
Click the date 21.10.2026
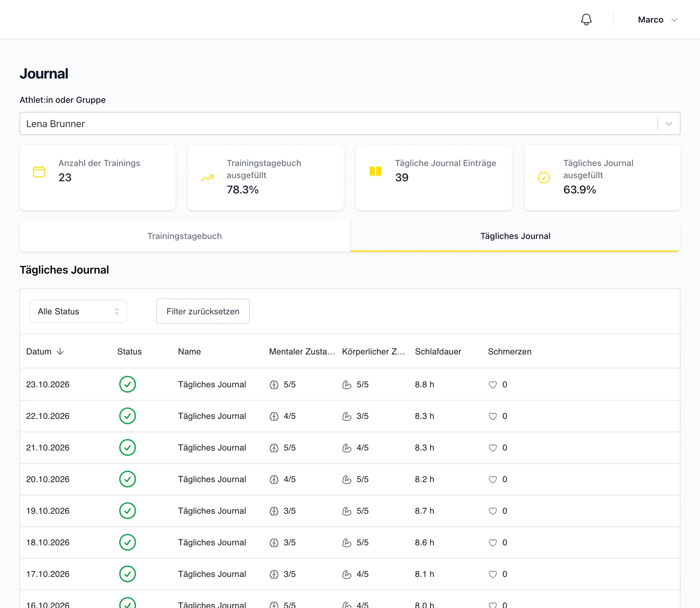click(48, 448)
